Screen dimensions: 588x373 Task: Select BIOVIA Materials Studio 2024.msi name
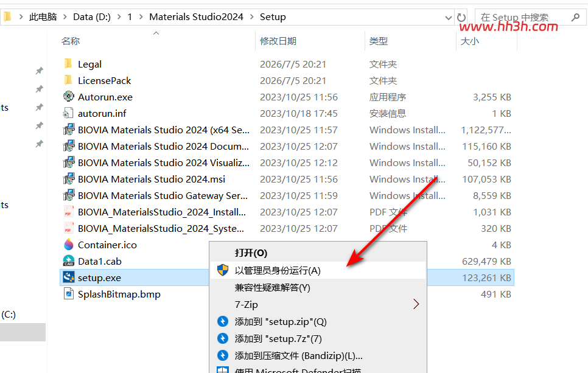coord(152,179)
